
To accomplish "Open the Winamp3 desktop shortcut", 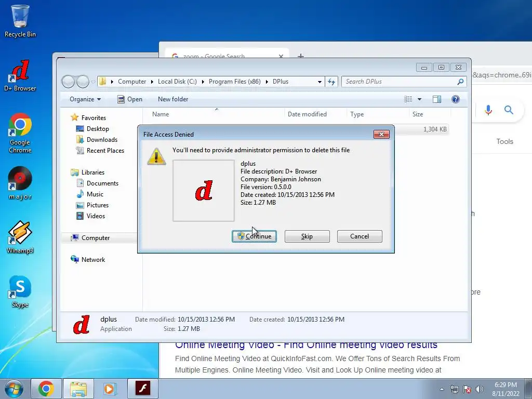I will click(20, 237).
